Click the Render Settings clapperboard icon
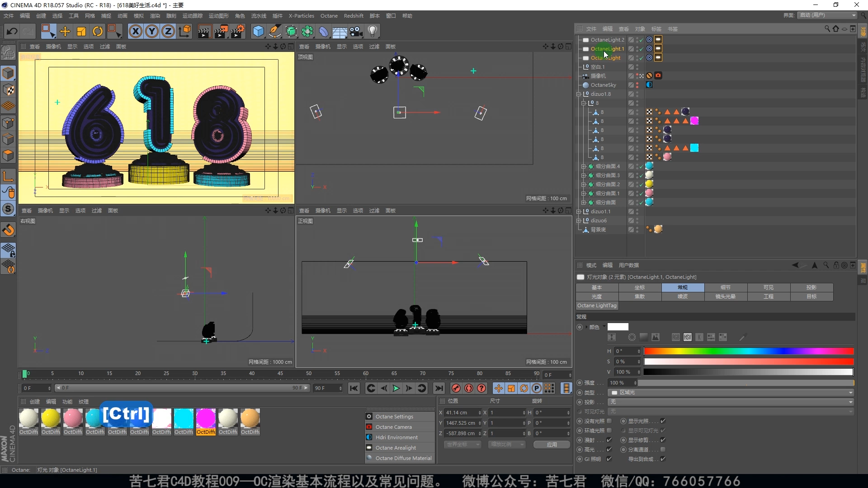Screen dimensions: 868x488 (237, 31)
